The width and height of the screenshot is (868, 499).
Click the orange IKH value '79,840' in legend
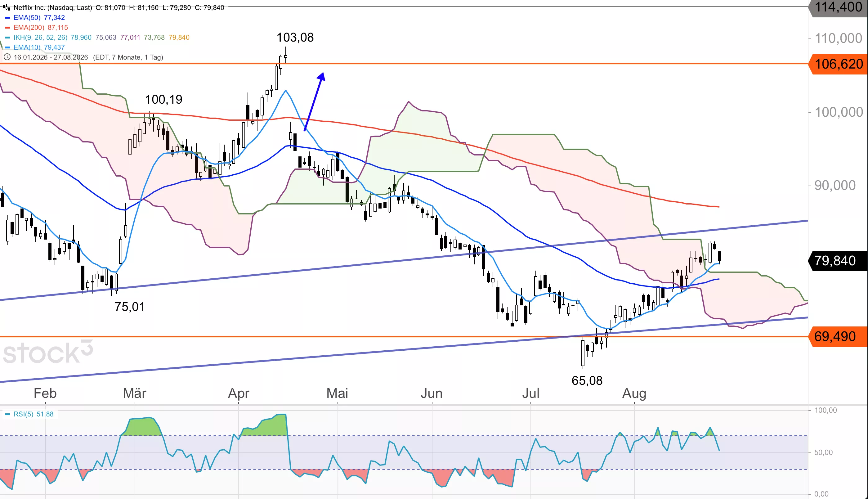pyautogui.click(x=179, y=37)
